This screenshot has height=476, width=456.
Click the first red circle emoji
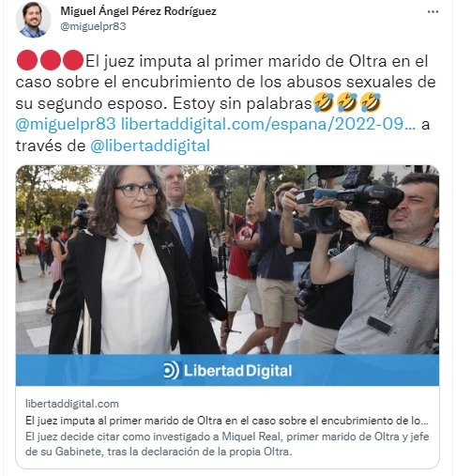(x=27, y=60)
